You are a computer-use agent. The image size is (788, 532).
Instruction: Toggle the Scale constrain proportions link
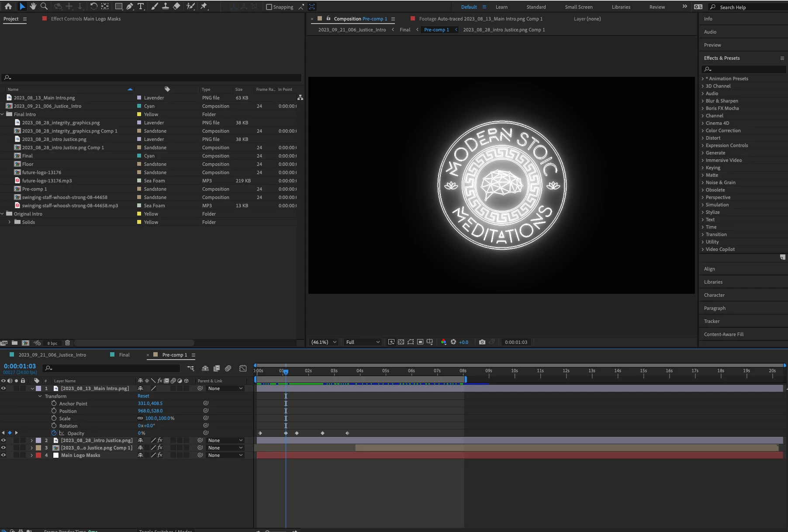coord(140,418)
